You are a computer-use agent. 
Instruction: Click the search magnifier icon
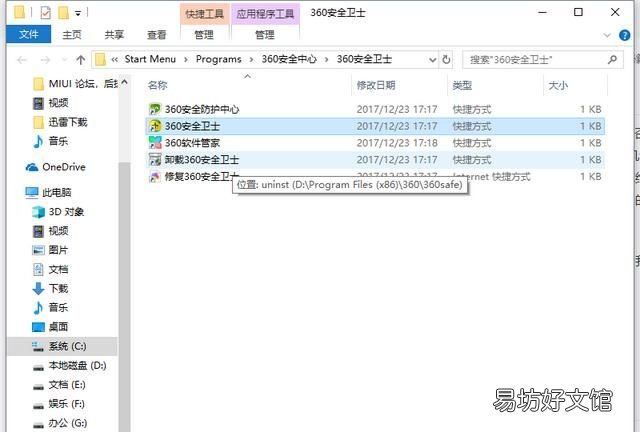612,60
